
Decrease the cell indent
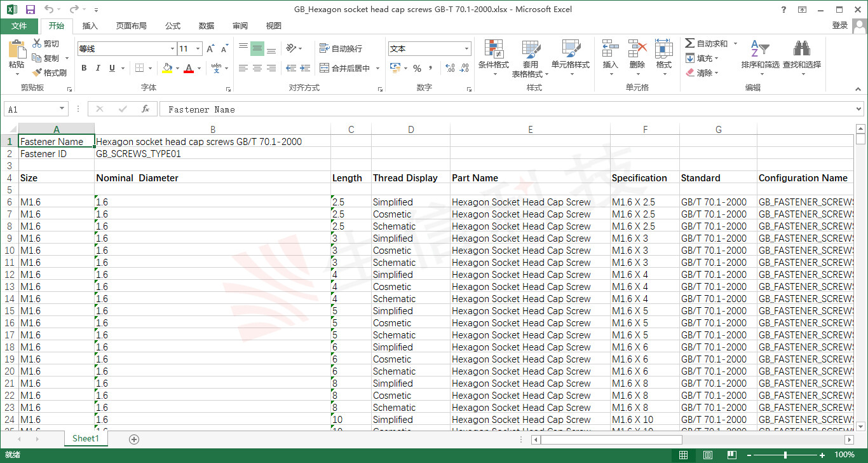click(291, 68)
